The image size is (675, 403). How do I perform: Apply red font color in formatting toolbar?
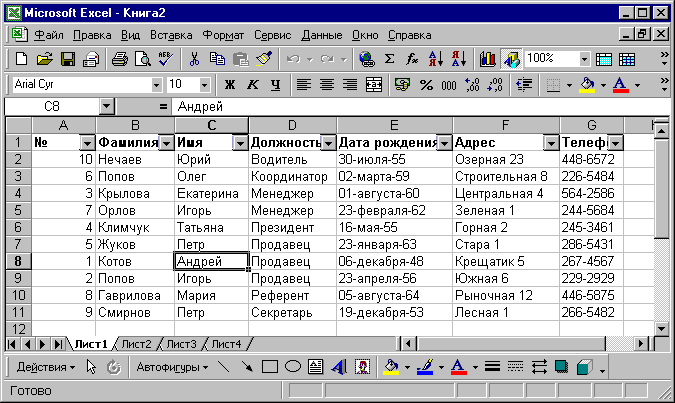620,84
